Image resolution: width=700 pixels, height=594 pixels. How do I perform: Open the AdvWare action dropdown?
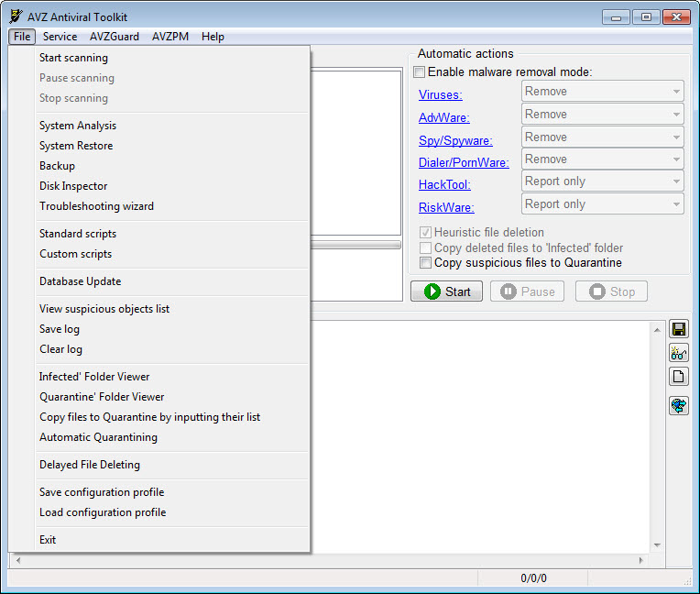click(602, 115)
